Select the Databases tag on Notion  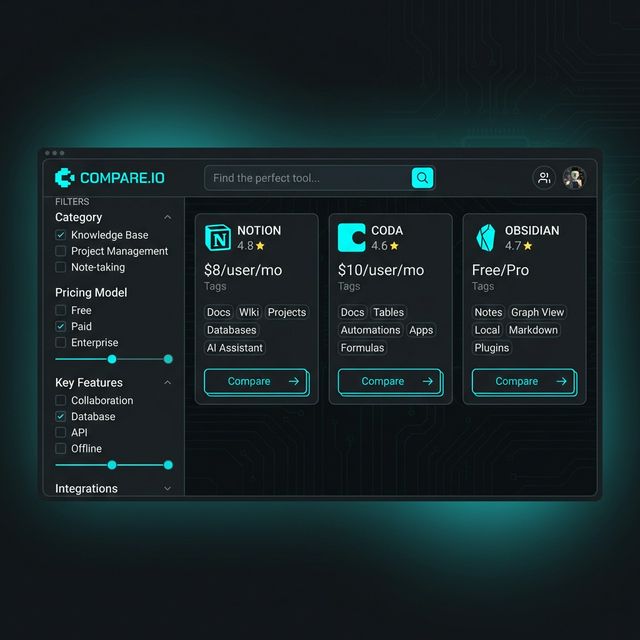coord(231,330)
